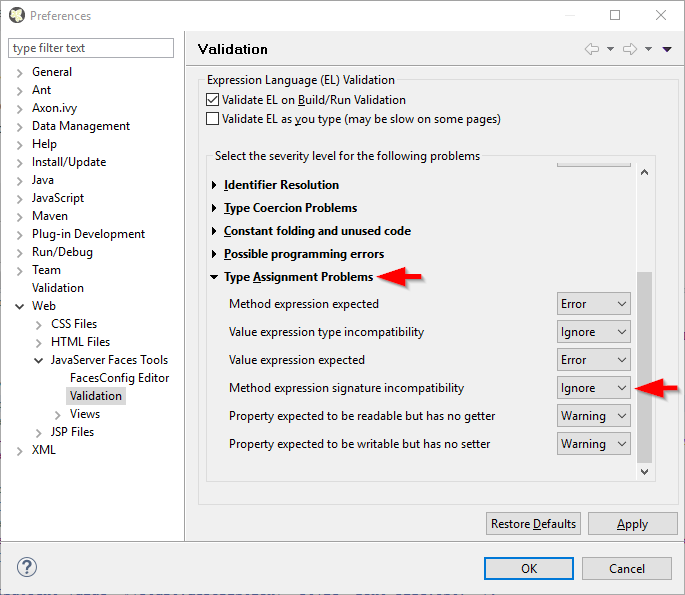Expand the JavaScript tree node arrow
The image size is (685, 595).
tap(19, 199)
